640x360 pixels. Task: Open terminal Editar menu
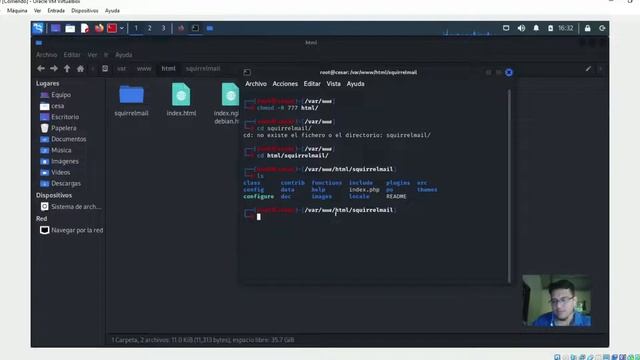[x=312, y=84]
